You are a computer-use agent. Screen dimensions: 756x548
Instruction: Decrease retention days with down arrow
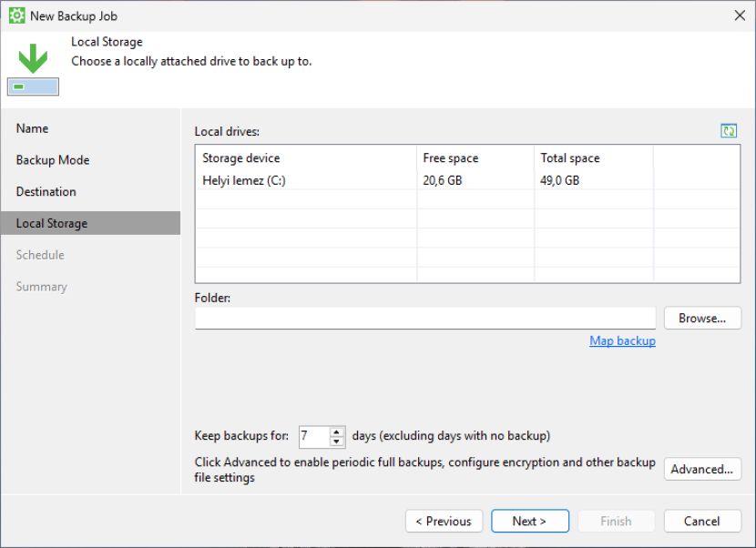pyautogui.click(x=337, y=441)
